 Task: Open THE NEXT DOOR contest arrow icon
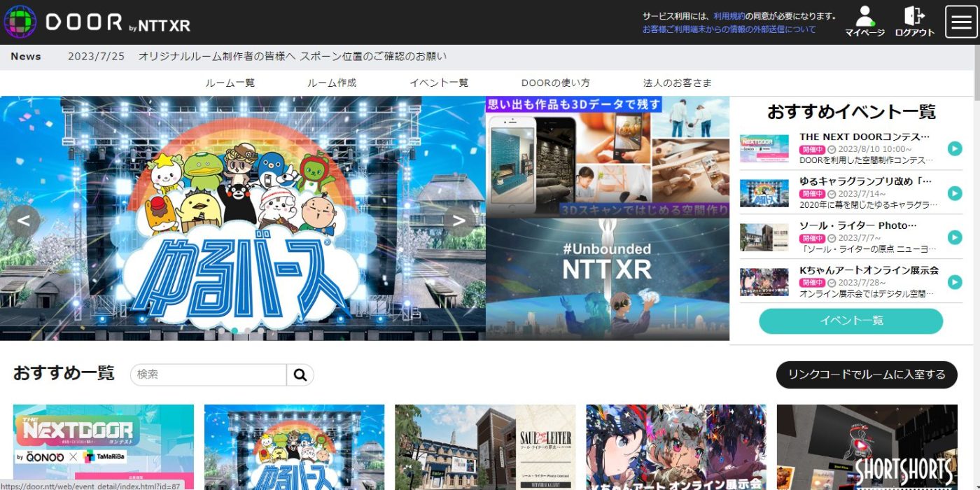[x=955, y=148]
